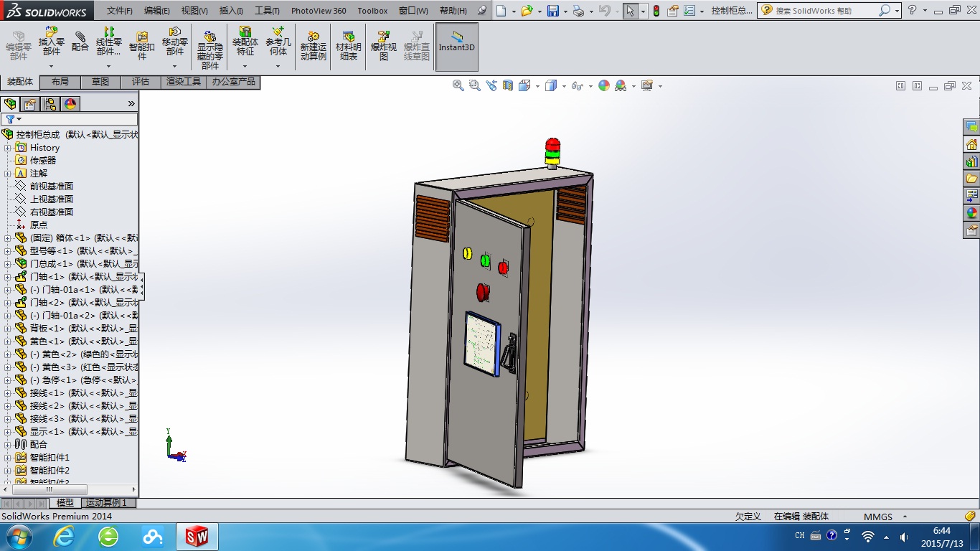Open the Windows Start button
The height and width of the screenshot is (551, 980).
click(18, 537)
